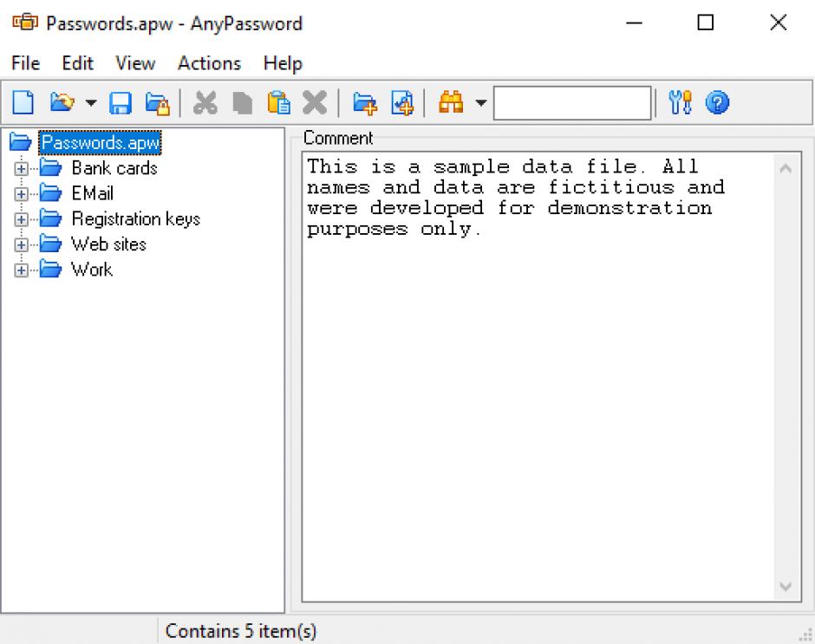Click inside the toolbar search text box
815x644 pixels.
point(572,103)
